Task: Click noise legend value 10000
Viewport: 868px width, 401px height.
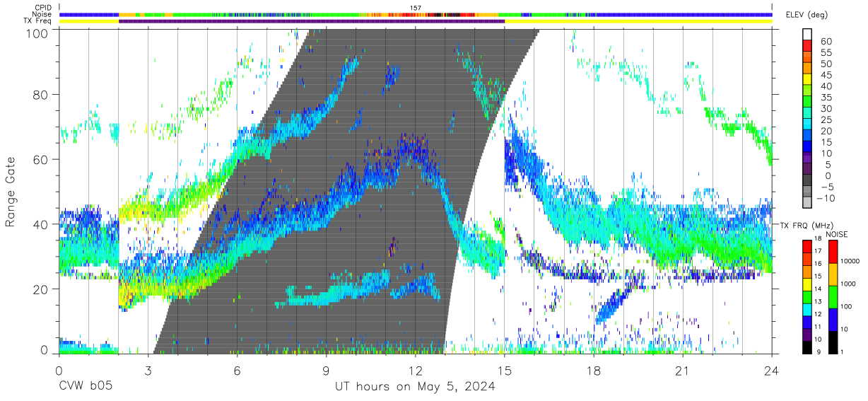Action: [x=850, y=261]
